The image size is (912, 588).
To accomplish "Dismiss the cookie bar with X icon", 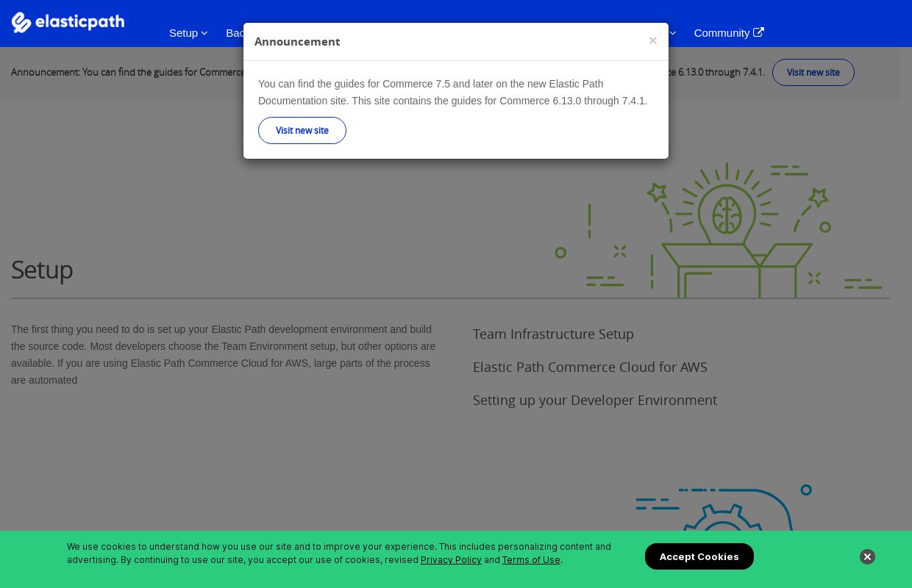I will point(868,557).
